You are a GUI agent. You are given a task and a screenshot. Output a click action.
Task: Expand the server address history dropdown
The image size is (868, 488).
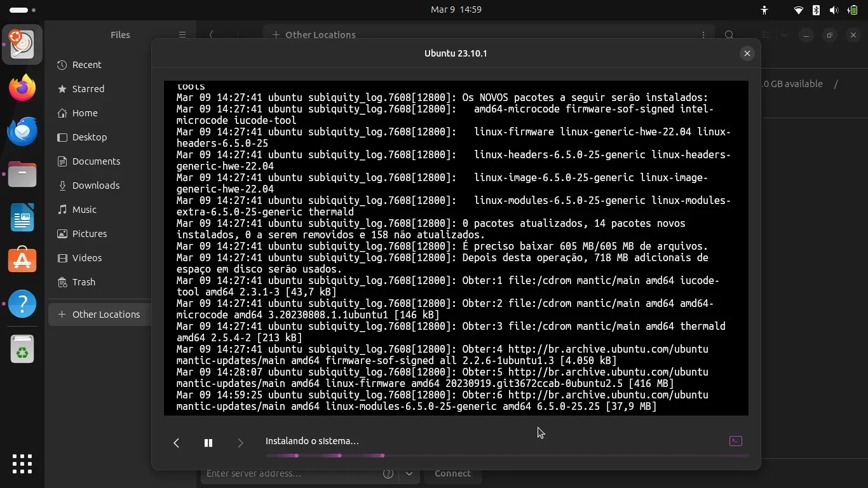409,473
